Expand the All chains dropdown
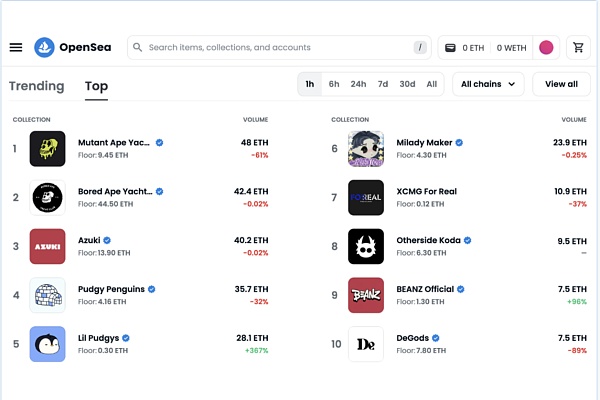Viewport: 600px width, 400px height. pyautogui.click(x=488, y=84)
